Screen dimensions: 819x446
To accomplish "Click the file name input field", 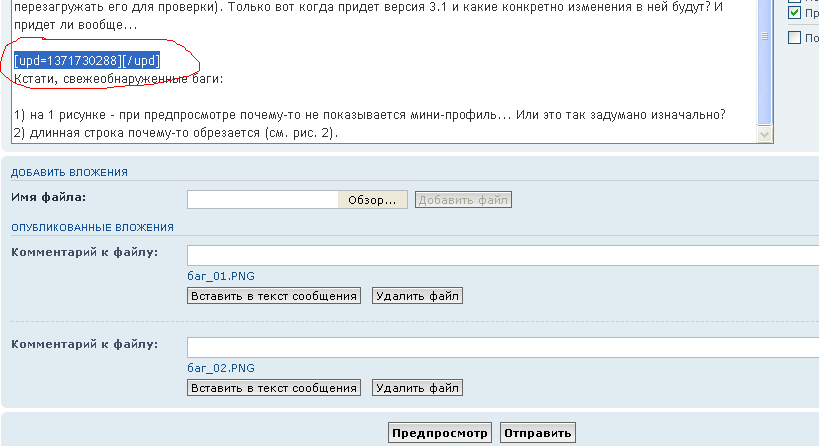I will click(x=263, y=200).
